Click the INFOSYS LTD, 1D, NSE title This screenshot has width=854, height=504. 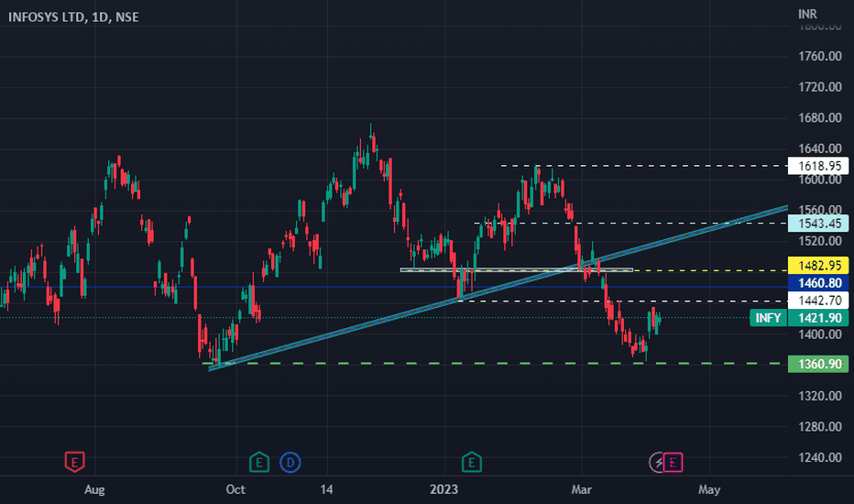pos(73,16)
